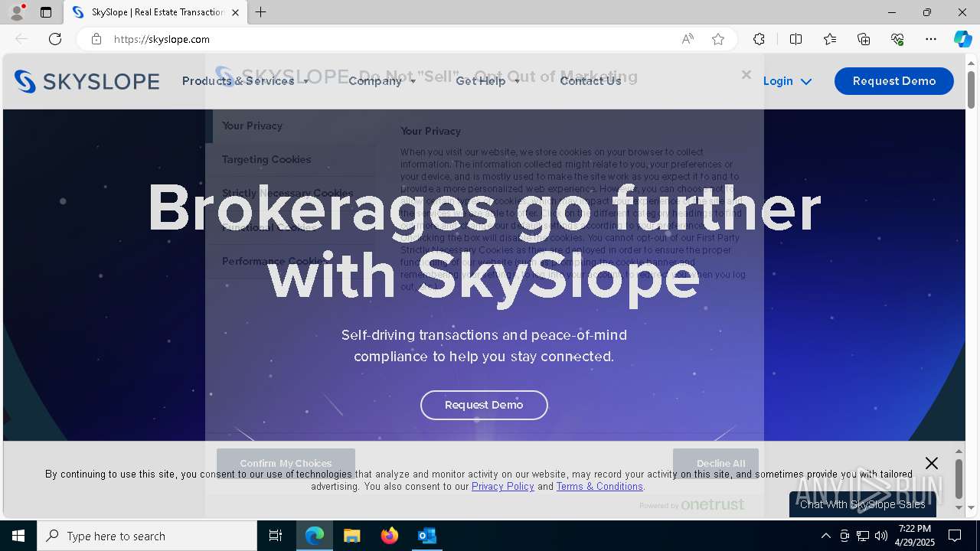Click the Request Demo header button

[894, 81]
